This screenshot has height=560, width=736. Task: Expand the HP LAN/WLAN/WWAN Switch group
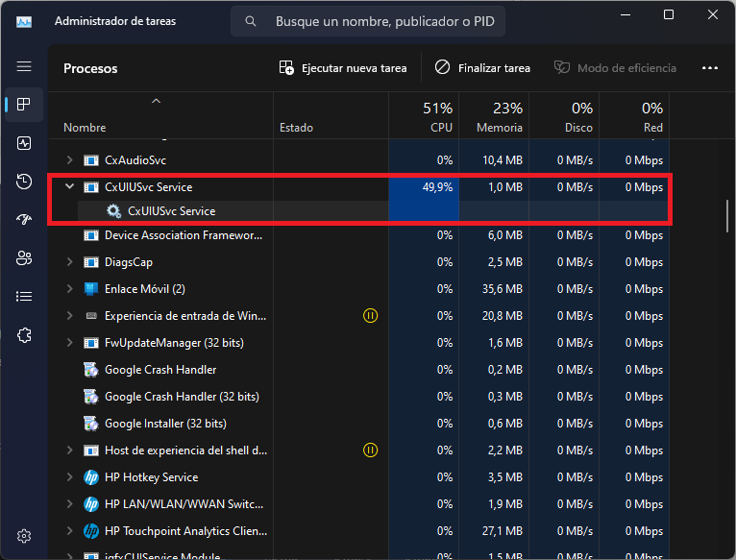coord(69,504)
